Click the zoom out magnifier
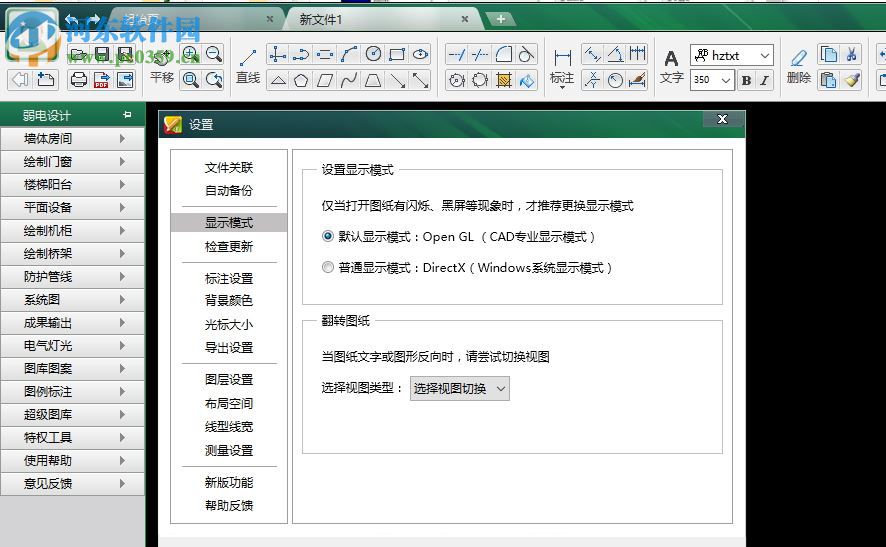The image size is (886, 547). pyautogui.click(x=214, y=54)
